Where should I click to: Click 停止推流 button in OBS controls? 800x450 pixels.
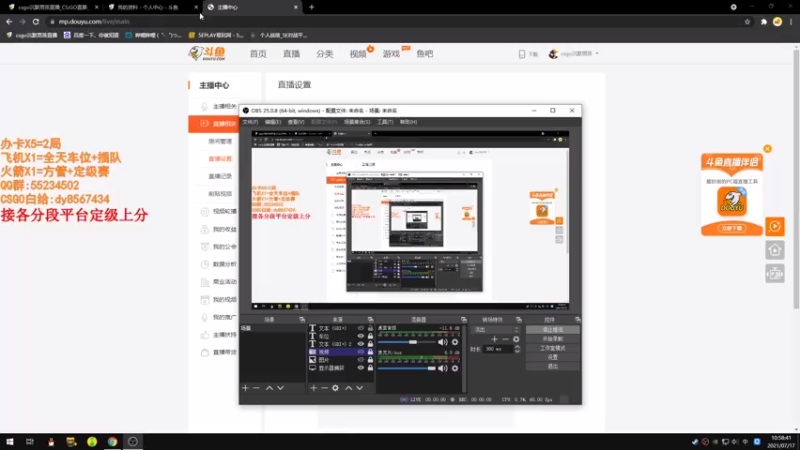click(x=553, y=330)
